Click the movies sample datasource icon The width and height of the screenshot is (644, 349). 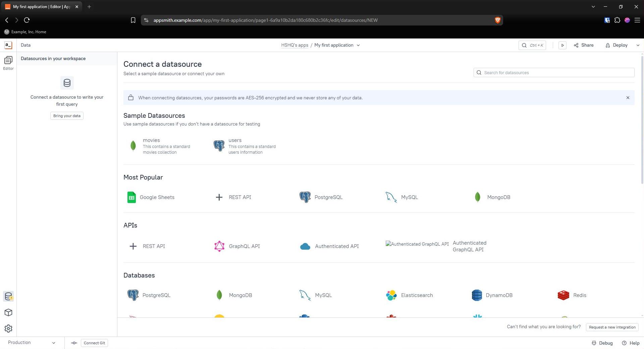[x=133, y=146]
